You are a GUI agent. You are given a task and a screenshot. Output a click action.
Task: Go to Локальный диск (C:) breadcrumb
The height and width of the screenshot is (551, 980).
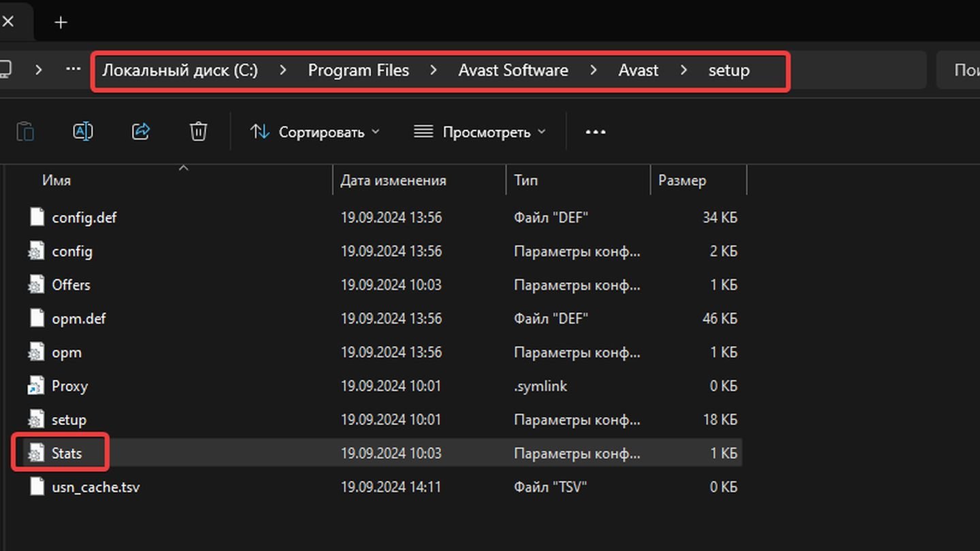pyautogui.click(x=180, y=70)
